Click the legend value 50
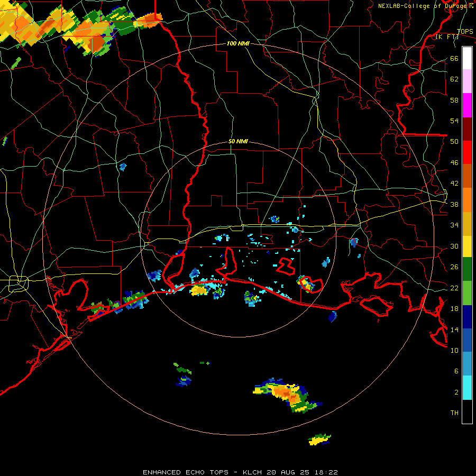Image resolution: width=476 pixels, height=476 pixels. [x=454, y=141]
